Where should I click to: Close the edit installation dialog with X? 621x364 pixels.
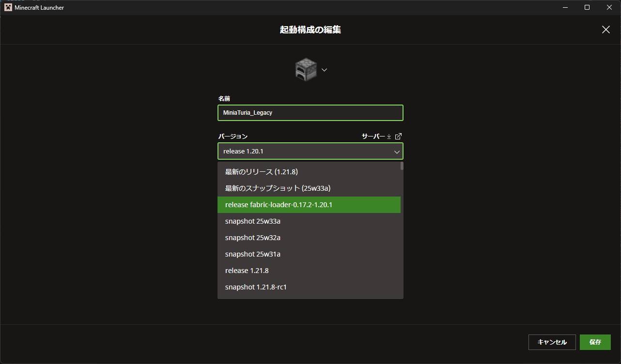pyautogui.click(x=605, y=30)
